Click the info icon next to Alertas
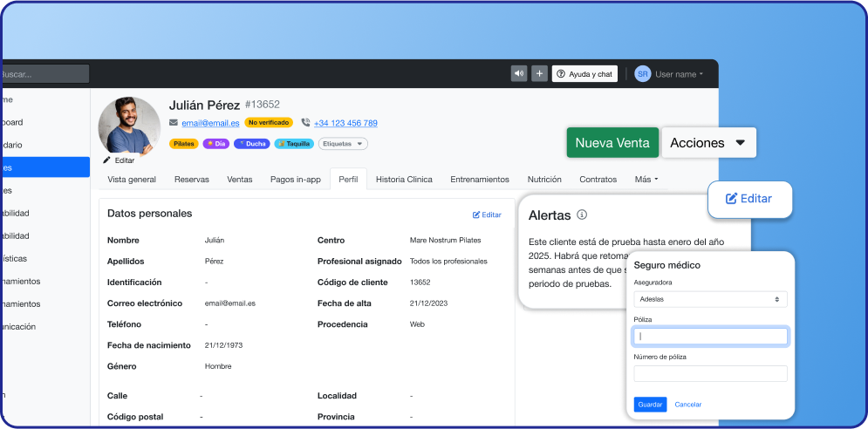The width and height of the screenshot is (868, 429). point(582,214)
